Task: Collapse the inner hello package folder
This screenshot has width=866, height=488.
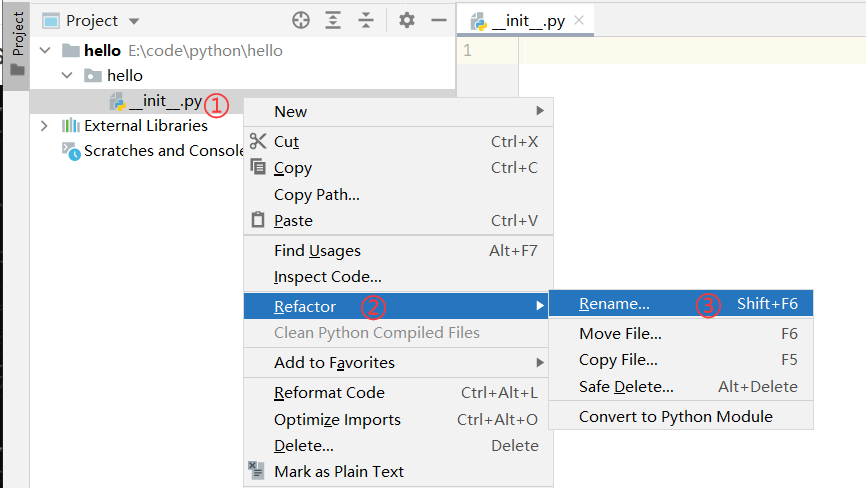Action: 67,75
